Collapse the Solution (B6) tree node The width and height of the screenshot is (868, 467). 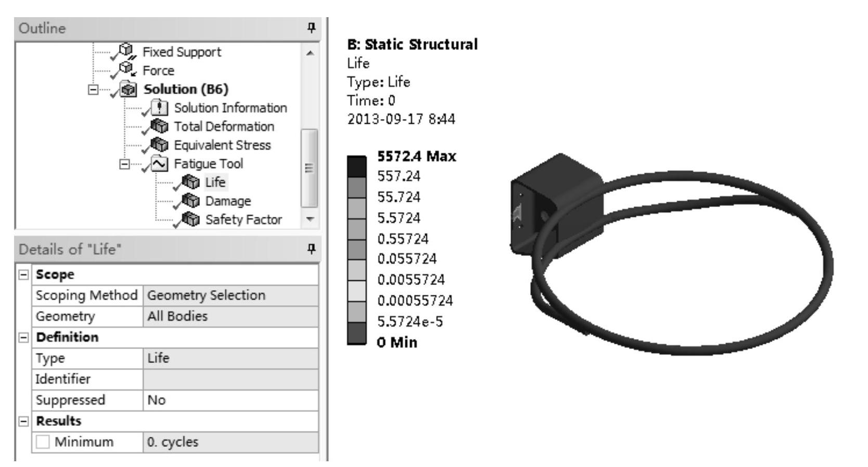pyautogui.click(x=93, y=89)
